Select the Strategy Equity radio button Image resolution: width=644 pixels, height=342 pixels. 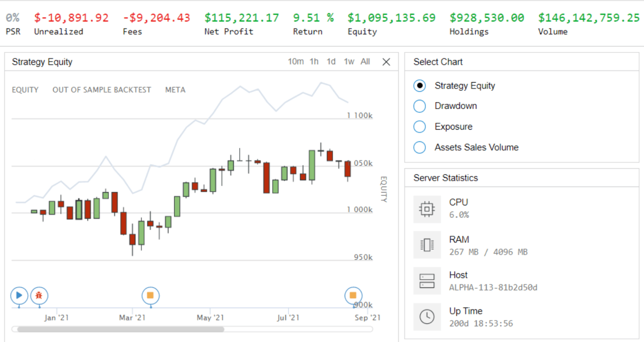[419, 86]
